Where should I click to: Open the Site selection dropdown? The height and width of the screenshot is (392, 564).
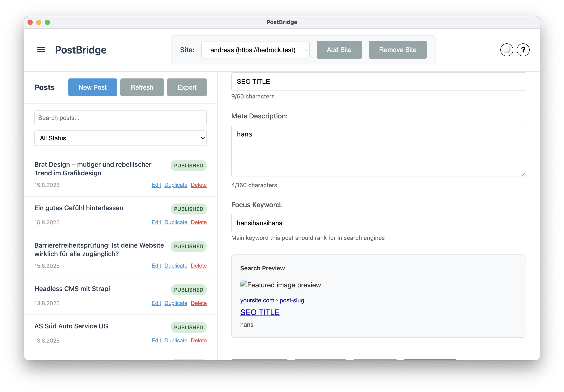click(255, 50)
